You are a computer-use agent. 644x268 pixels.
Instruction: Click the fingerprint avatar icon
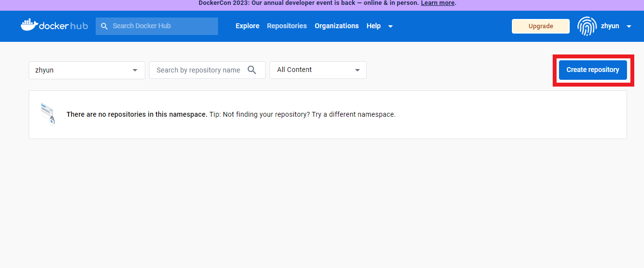pyautogui.click(x=587, y=26)
